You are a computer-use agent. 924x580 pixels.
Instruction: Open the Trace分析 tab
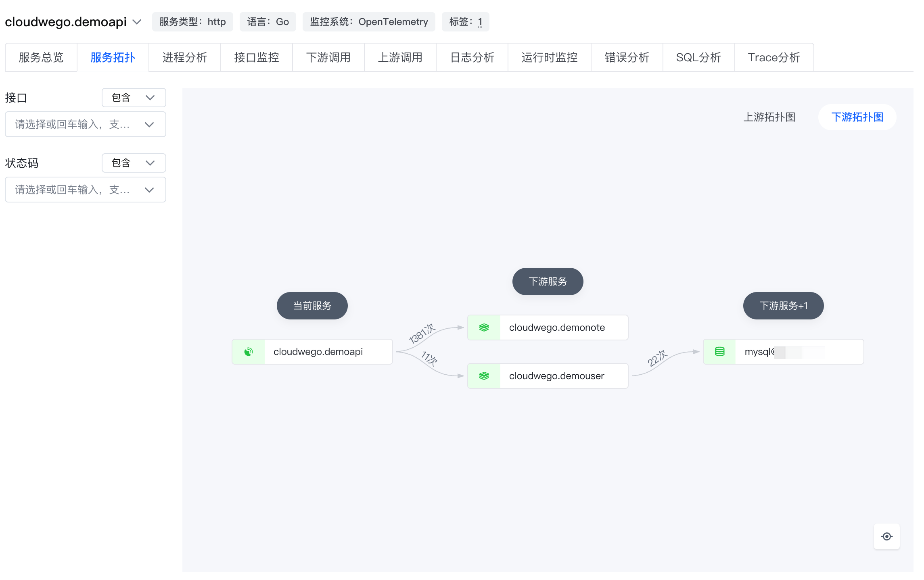click(x=773, y=57)
